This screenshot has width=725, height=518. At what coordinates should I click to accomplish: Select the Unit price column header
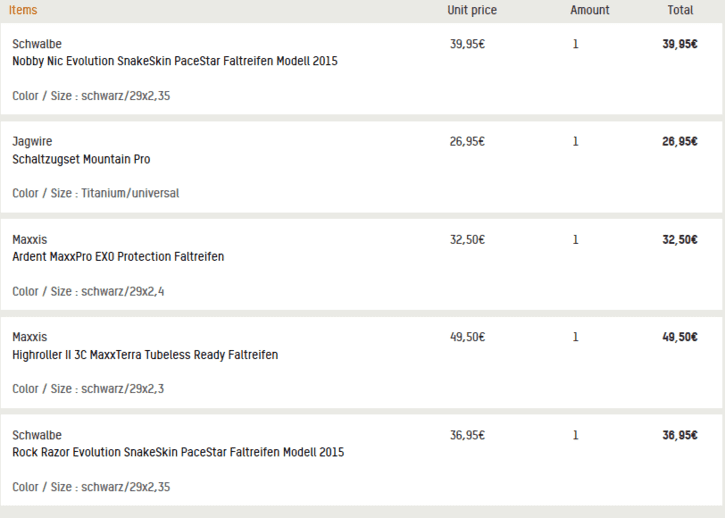click(472, 10)
